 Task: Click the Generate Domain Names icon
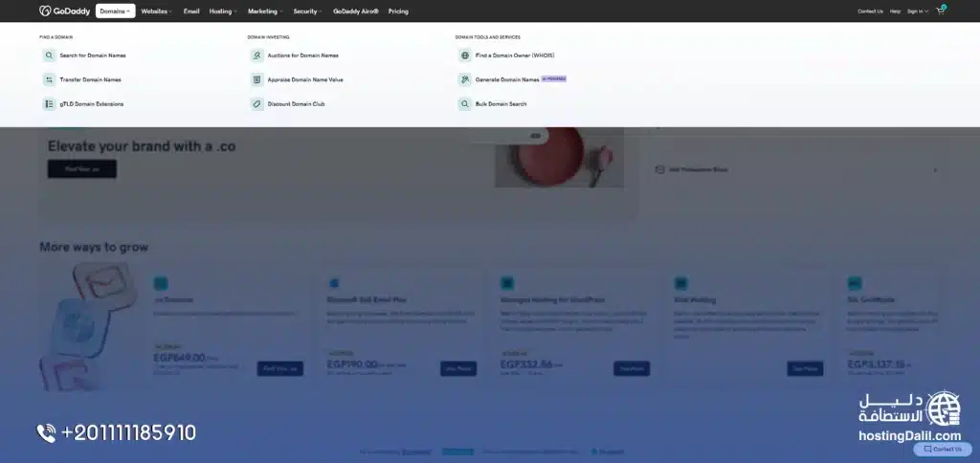click(x=464, y=79)
